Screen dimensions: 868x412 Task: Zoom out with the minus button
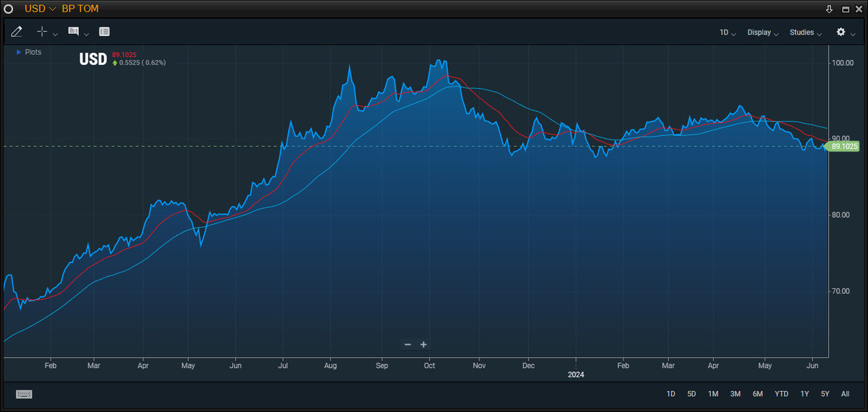[x=408, y=344]
